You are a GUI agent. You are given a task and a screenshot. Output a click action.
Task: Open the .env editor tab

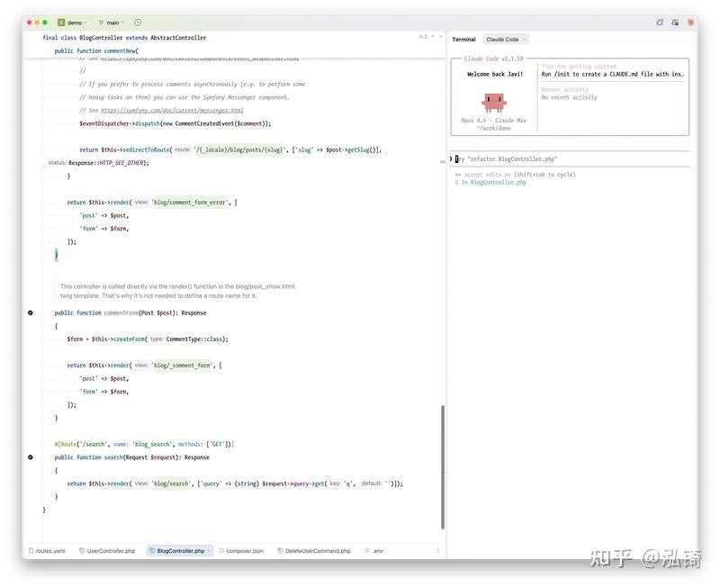click(x=374, y=551)
